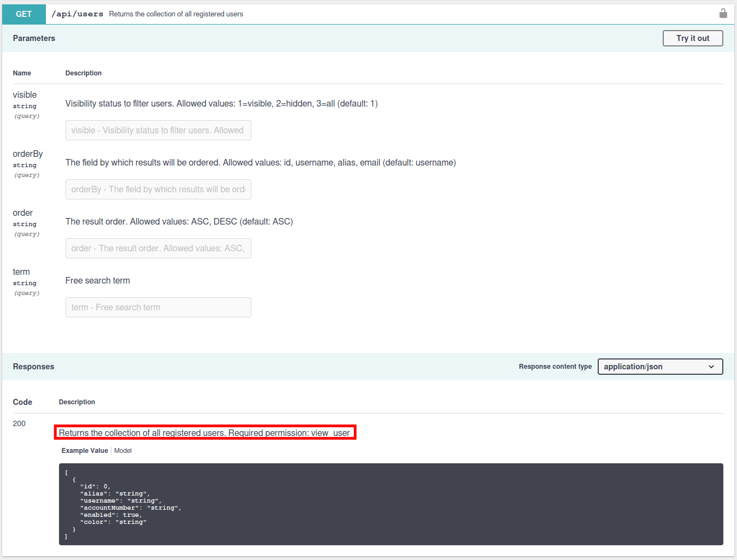This screenshot has width=737, height=560.
Task: Click the dropdown chevron on response content type
Action: (711, 367)
